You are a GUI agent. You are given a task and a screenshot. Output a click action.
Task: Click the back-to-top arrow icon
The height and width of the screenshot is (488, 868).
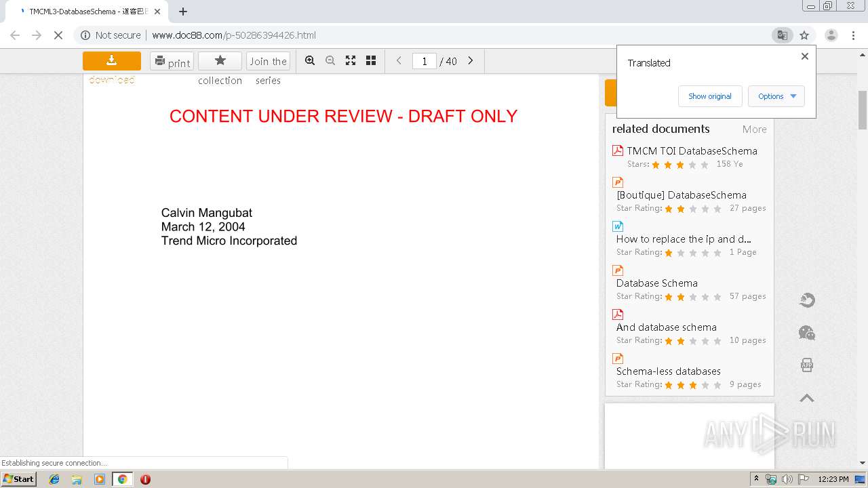807,398
